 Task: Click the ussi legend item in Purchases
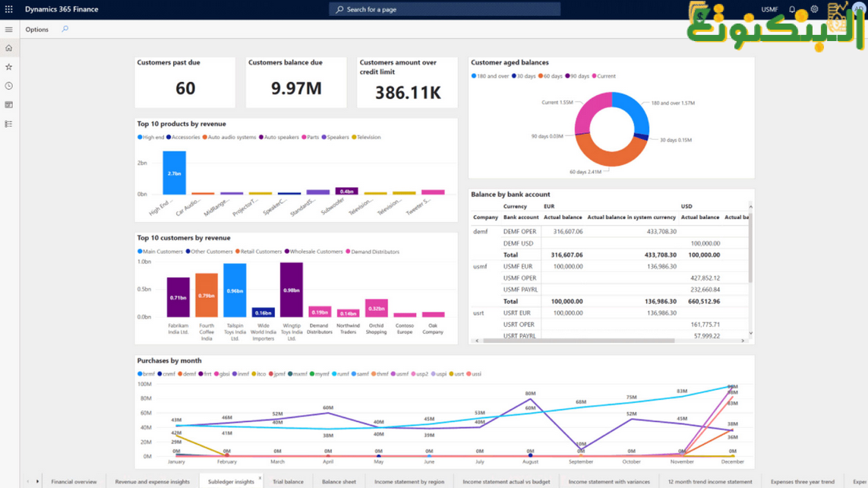point(474,374)
